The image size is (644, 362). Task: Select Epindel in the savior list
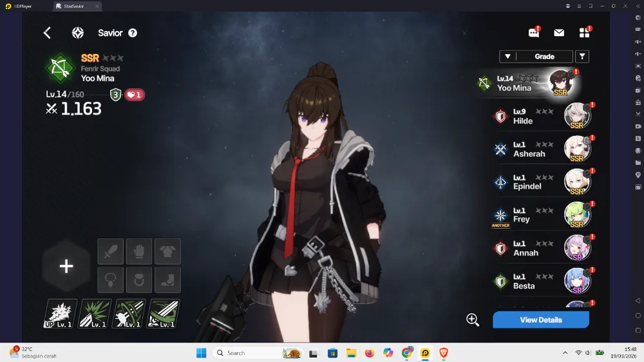(x=542, y=182)
